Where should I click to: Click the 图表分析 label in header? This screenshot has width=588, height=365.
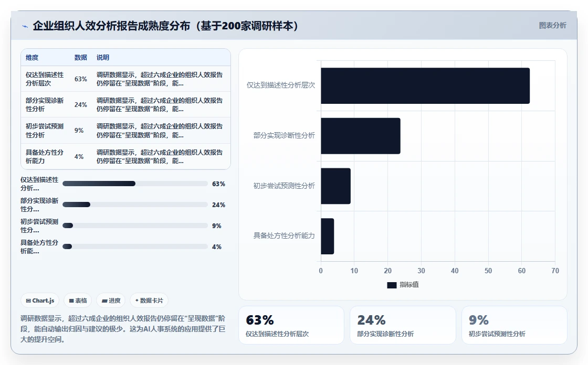(x=552, y=26)
